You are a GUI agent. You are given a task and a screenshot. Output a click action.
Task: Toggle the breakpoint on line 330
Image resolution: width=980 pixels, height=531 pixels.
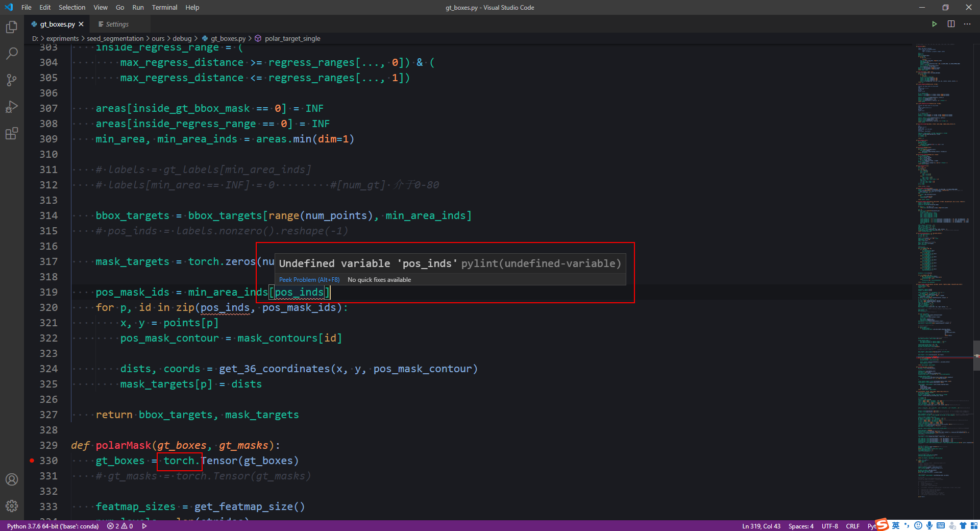click(x=32, y=461)
